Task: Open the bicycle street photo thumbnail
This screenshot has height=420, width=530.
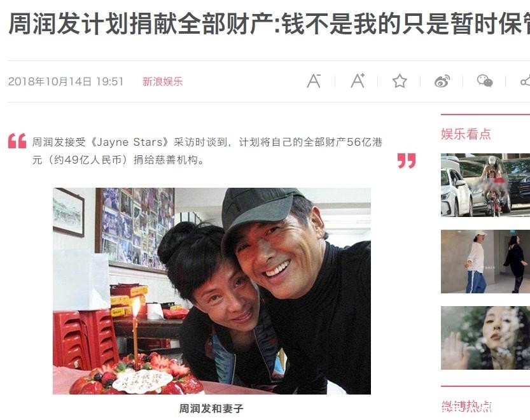Action: 485,185
